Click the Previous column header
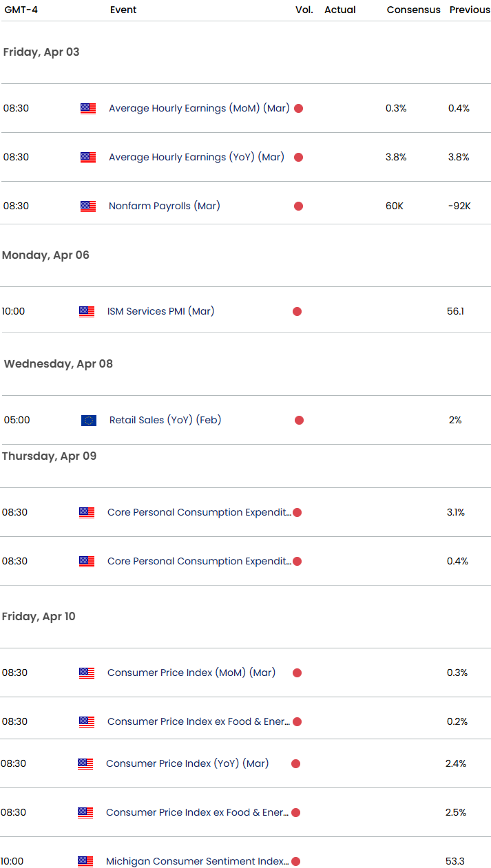The width and height of the screenshot is (491, 868). 470,10
